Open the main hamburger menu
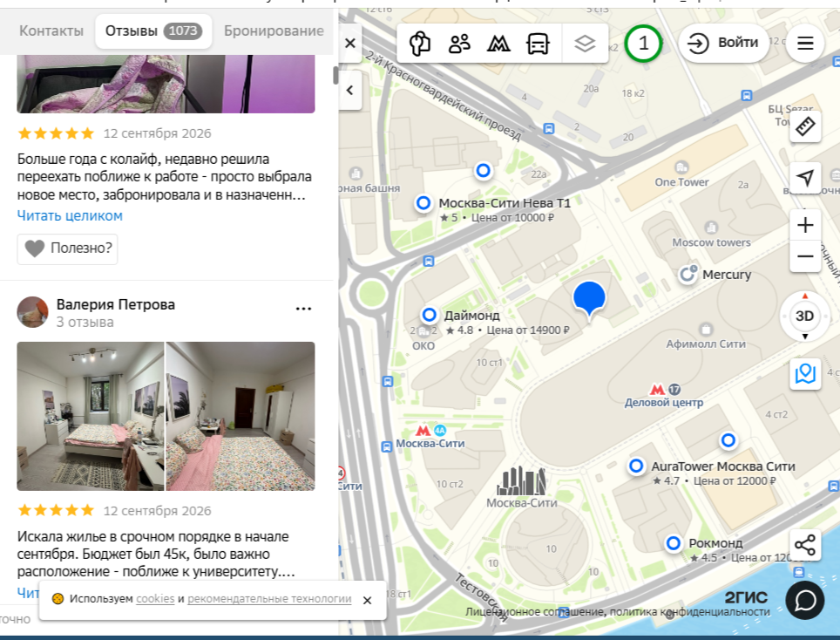840x640 pixels. [x=805, y=43]
